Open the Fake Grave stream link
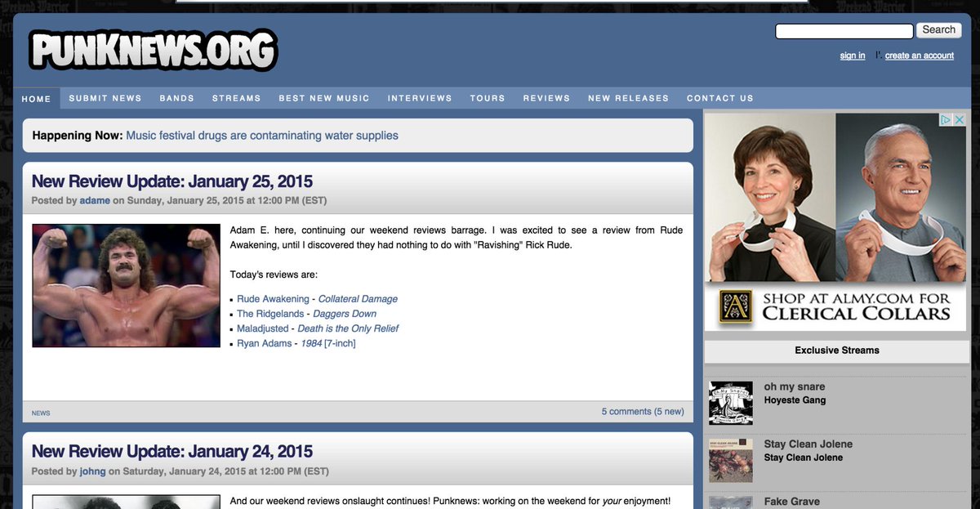The height and width of the screenshot is (509, 980). pyautogui.click(x=792, y=502)
